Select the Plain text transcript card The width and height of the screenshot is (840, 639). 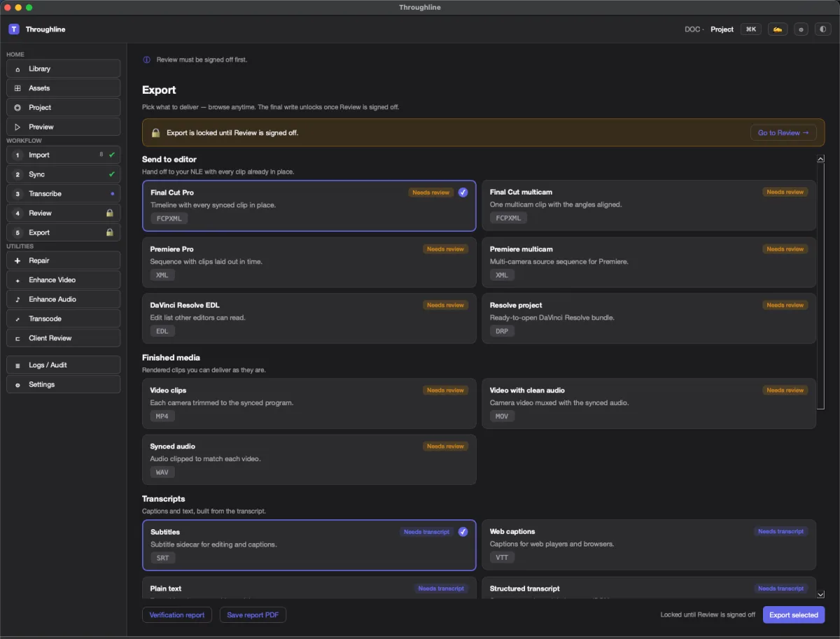[309, 588]
